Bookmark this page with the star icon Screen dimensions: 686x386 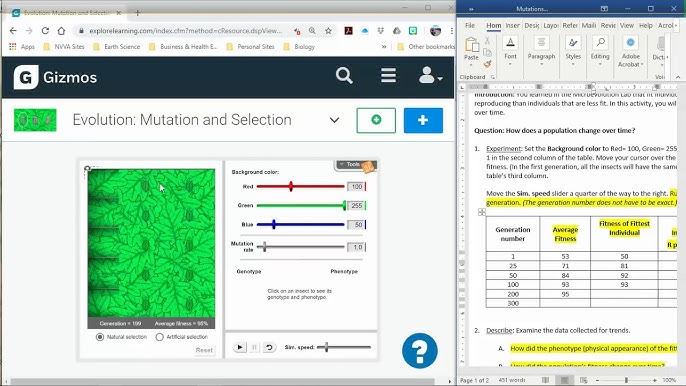[x=328, y=31]
